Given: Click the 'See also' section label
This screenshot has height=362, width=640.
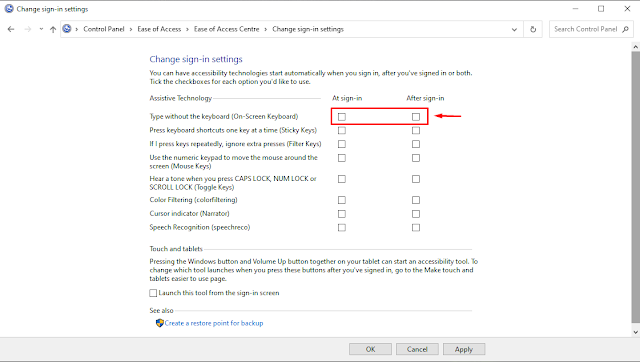Looking at the screenshot, I should point(161,310).
